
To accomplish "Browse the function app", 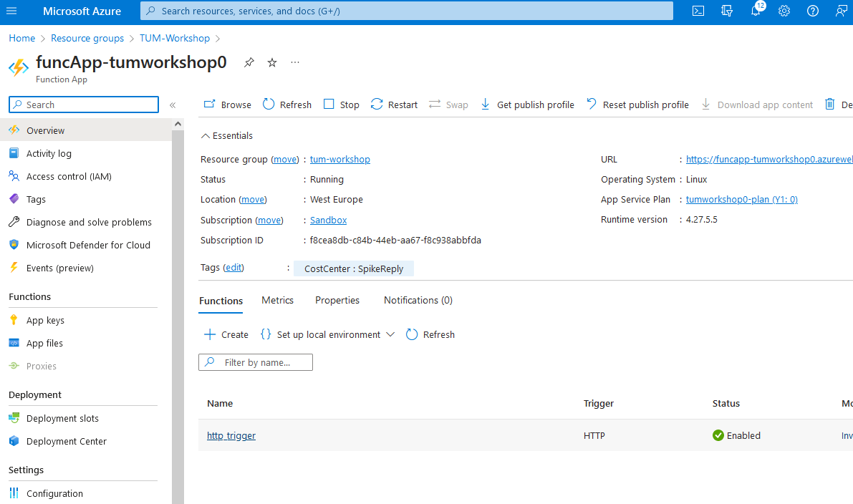I will [227, 105].
